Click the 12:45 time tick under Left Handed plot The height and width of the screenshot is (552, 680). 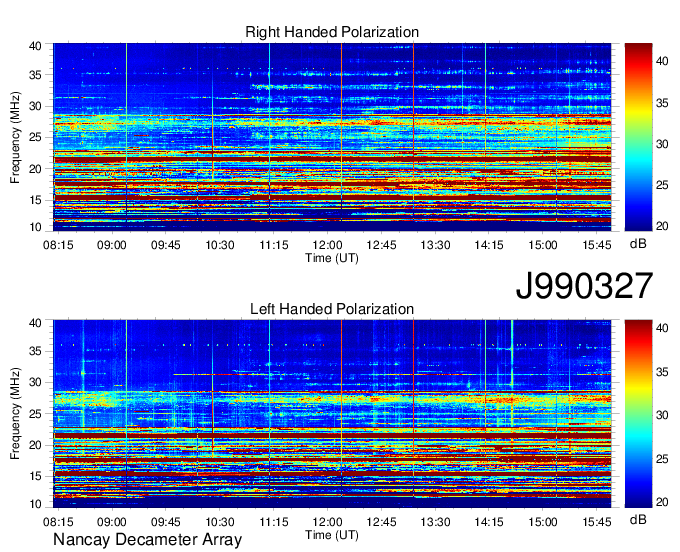tap(381, 522)
